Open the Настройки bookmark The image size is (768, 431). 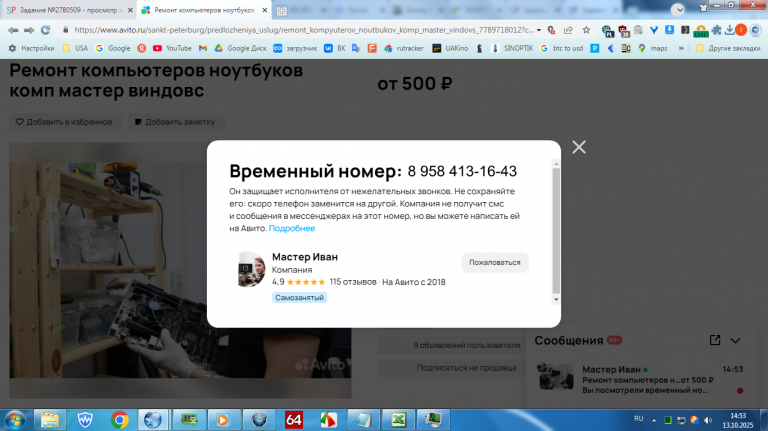pyautogui.click(x=31, y=48)
